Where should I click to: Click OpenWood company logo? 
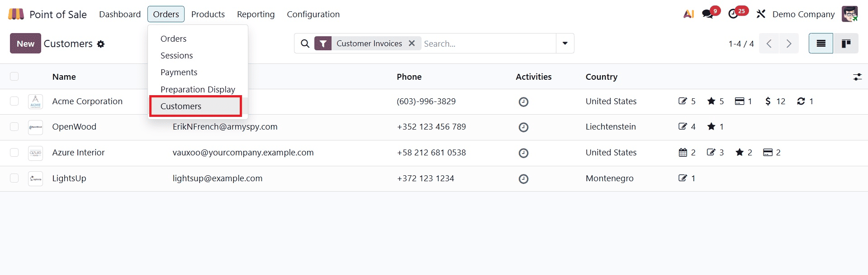(x=35, y=127)
